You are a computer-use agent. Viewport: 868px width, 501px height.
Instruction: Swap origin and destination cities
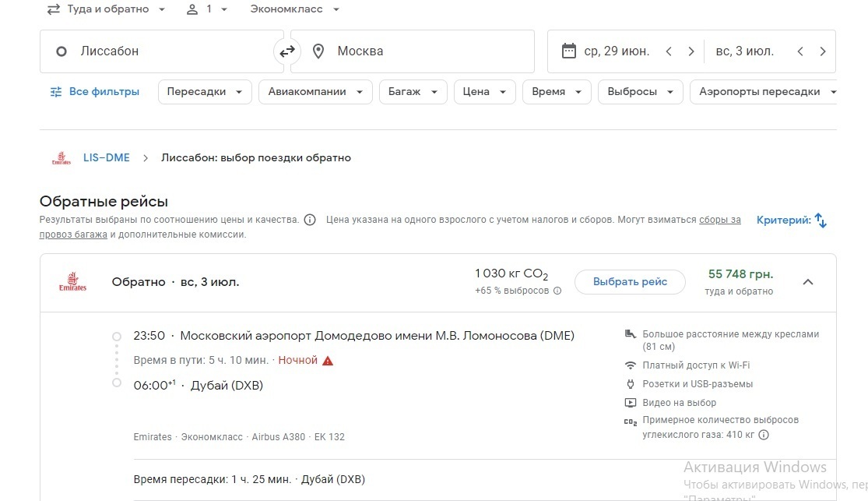(286, 51)
